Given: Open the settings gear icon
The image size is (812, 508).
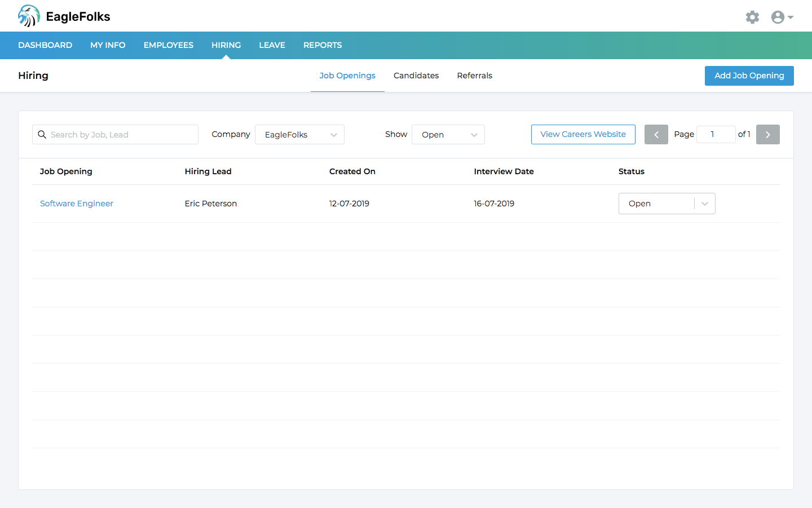Looking at the screenshot, I should pos(752,17).
